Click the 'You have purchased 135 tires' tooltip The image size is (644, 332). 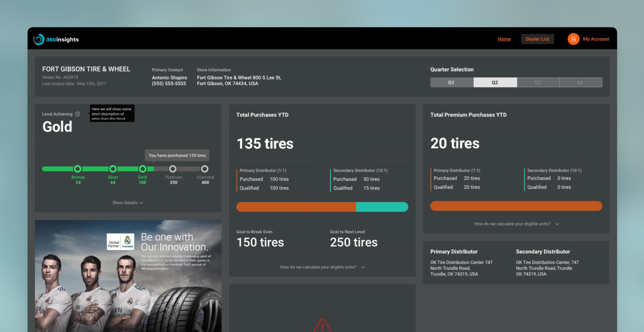tap(177, 156)
